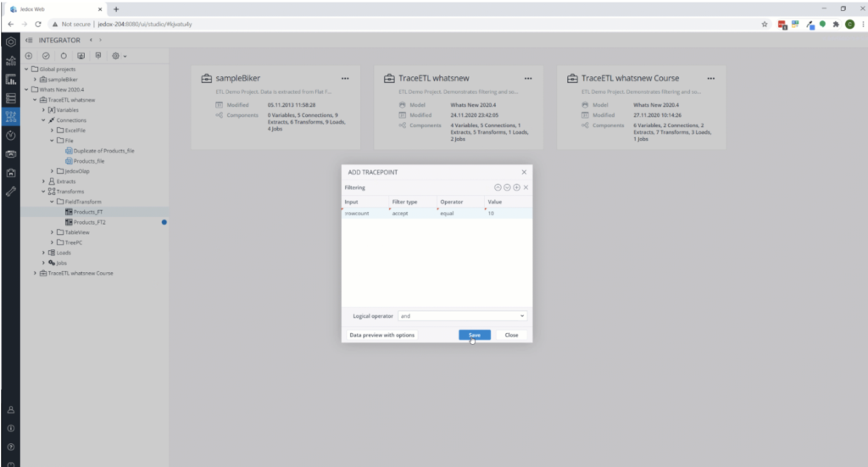Collapse the Connections tree node

pyautogui.click(x=43, y=120)
